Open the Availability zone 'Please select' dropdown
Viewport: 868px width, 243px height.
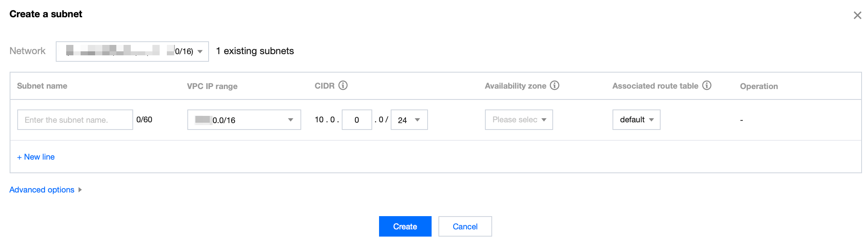(x=519, y=120)
